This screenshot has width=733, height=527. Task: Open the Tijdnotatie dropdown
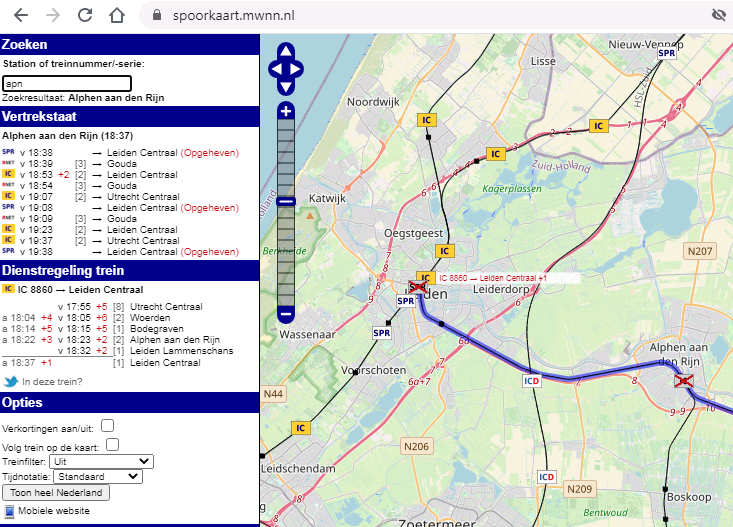point(98,476)
